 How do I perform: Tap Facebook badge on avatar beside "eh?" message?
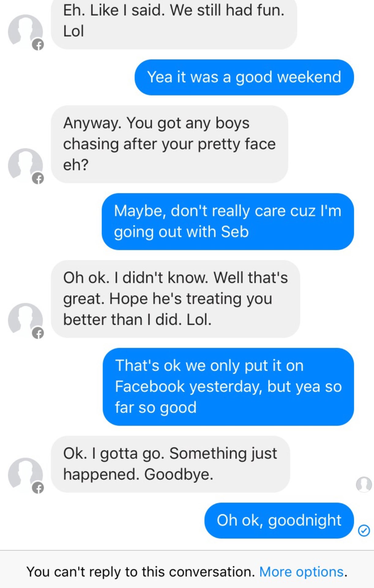point(38,178)
